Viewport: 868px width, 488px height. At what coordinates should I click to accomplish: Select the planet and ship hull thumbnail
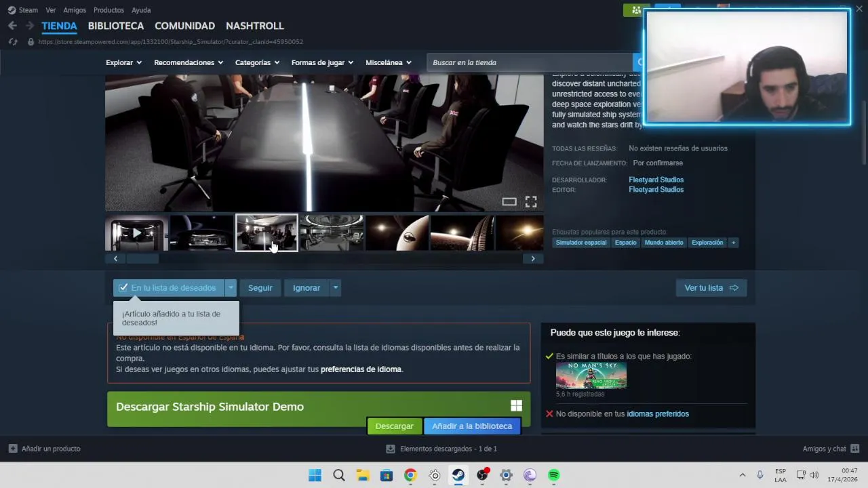tap(397, 233)
